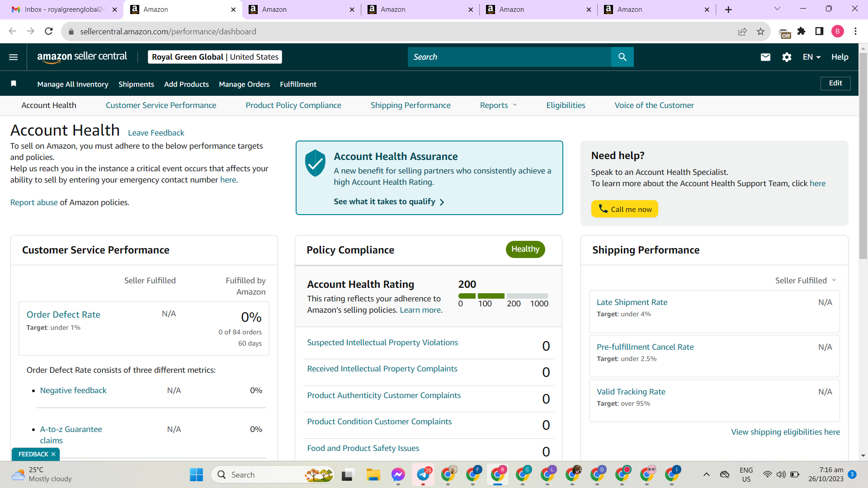The width and height of the screenshot is (868, 488).
Task: Click the Windows taskbar Search box
Action: 273,474
